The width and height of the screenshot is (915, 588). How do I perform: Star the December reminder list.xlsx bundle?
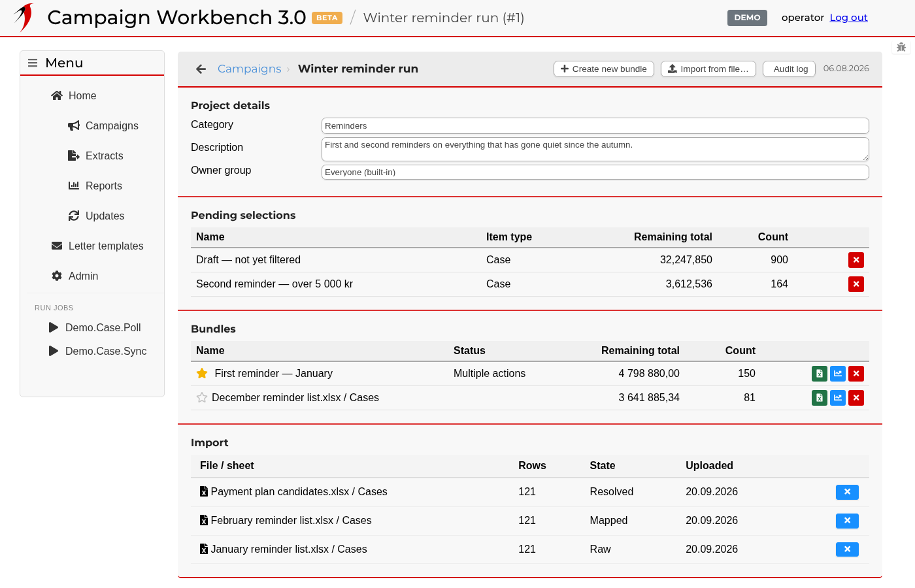202,397
